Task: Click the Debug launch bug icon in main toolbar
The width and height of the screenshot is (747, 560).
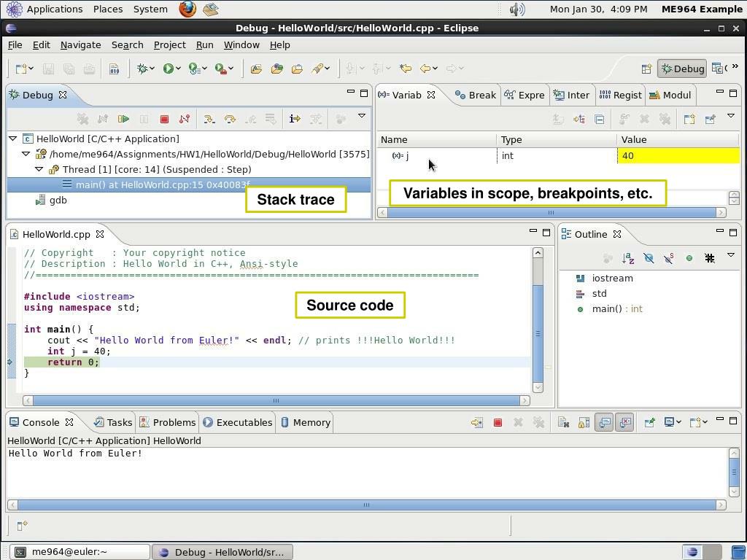Action: point(142,69)
